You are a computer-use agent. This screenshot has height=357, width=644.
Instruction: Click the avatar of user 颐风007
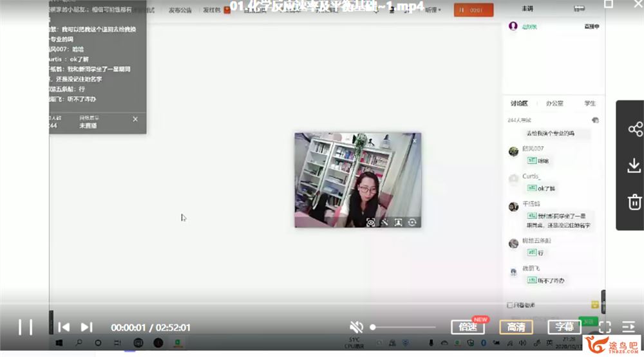[x=513, y=151]
